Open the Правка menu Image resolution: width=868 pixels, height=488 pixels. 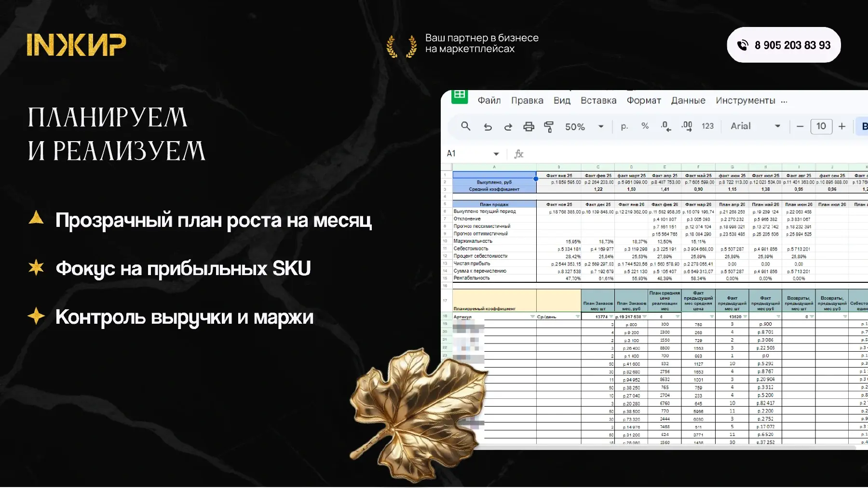[527, 100]
